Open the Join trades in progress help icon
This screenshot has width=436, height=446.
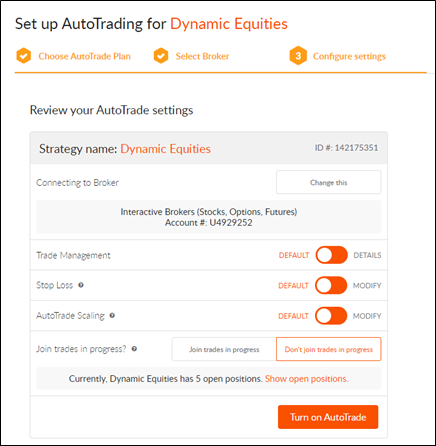pyautogui.click(x=134, y=349)
